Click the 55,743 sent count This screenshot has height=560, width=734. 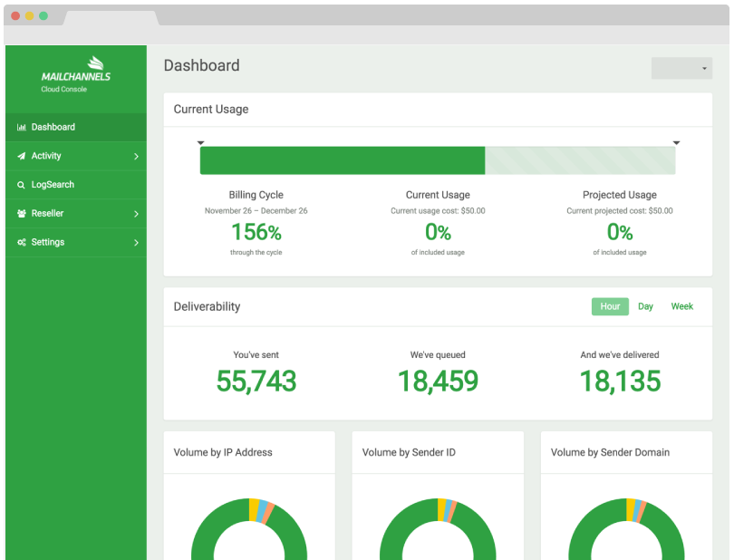coord(256,381)
